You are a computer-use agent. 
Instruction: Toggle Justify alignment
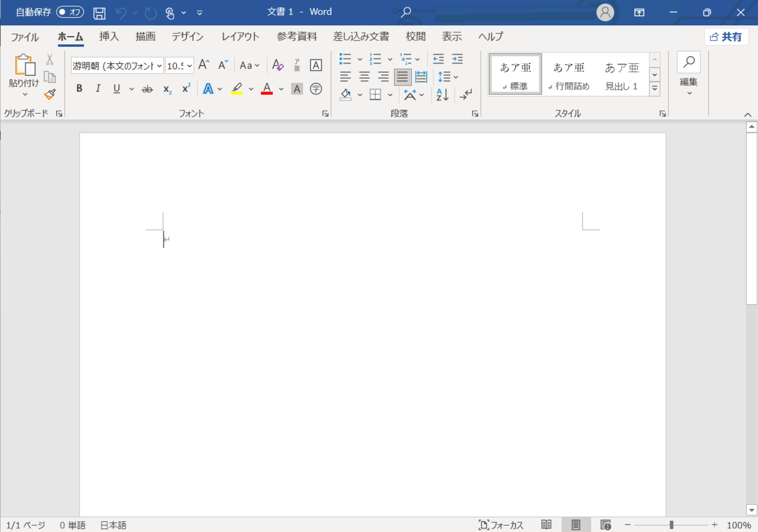[402, 77]
